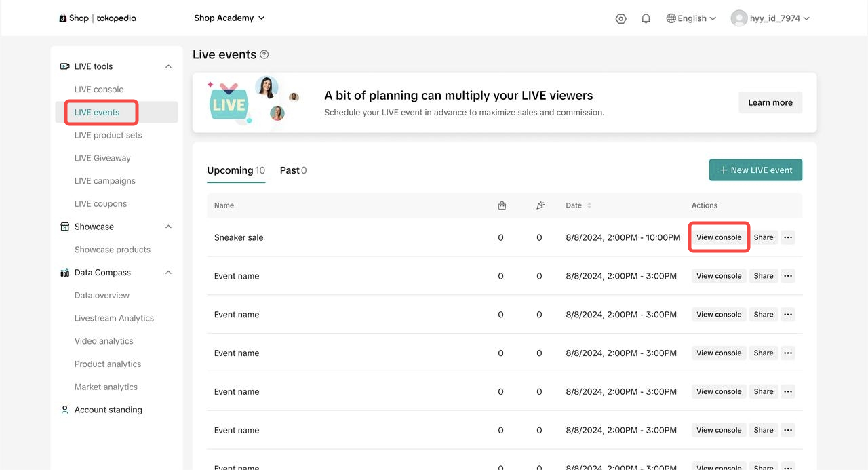Click the help icon beside Live events
The height and width of the screenshot is (470, 868).
pyautogui.click(x=264, y=55)
